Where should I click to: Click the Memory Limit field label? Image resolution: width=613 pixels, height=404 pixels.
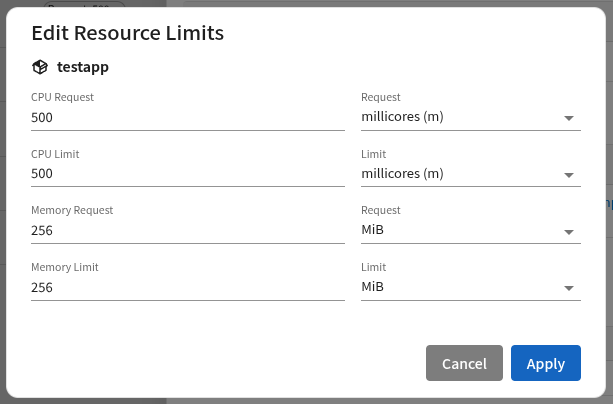(x=65, y=268)
